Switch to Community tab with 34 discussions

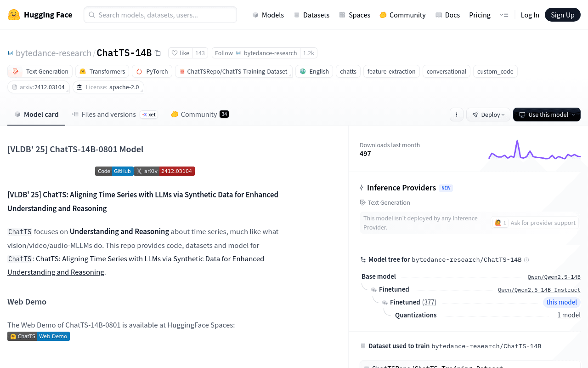point(200,115)
